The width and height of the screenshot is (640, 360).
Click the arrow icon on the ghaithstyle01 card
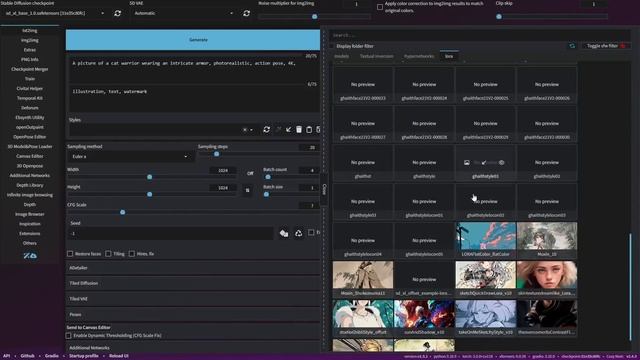484,162
